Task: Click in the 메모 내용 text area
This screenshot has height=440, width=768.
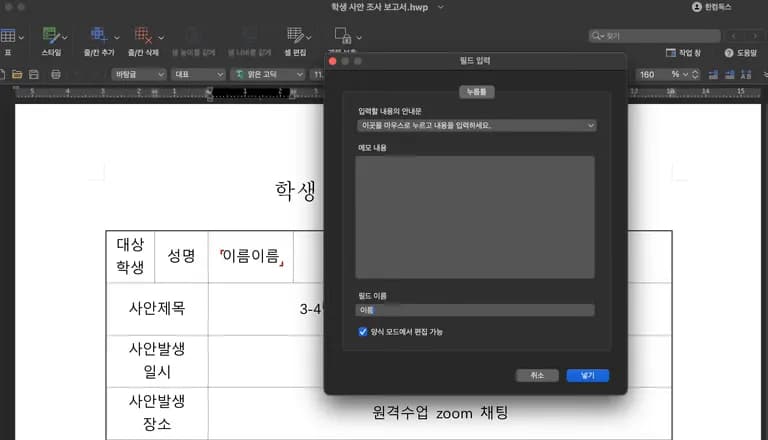Action: click(475, 216)
